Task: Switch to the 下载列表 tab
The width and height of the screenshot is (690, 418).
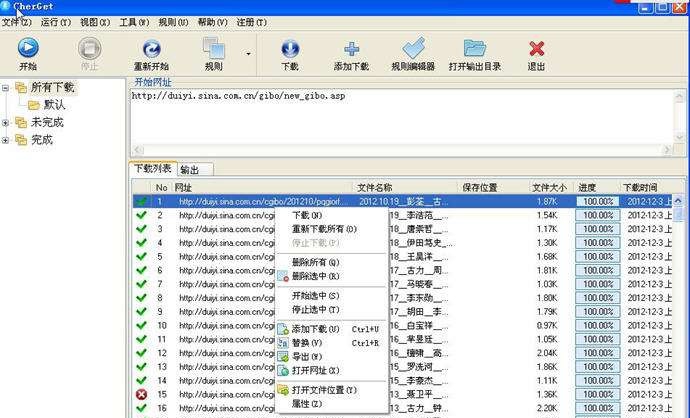Action: click(x=153, y=169)
